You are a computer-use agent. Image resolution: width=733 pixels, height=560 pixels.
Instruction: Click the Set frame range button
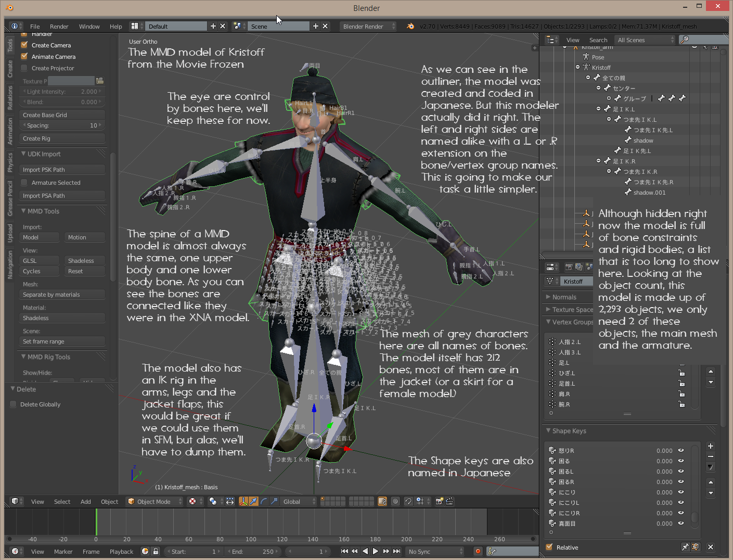[62, 341]
